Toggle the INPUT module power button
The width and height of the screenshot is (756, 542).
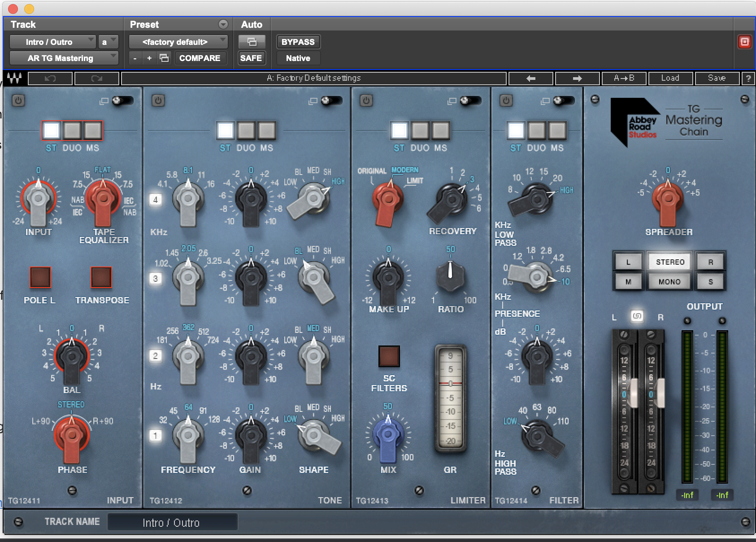(x=18, y=101)
